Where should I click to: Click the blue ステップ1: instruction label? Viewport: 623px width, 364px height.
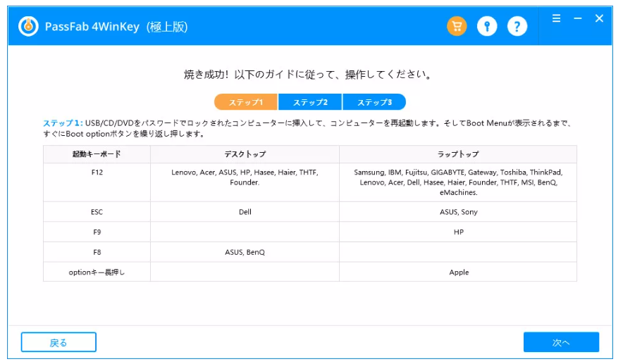tap(63, 123)
